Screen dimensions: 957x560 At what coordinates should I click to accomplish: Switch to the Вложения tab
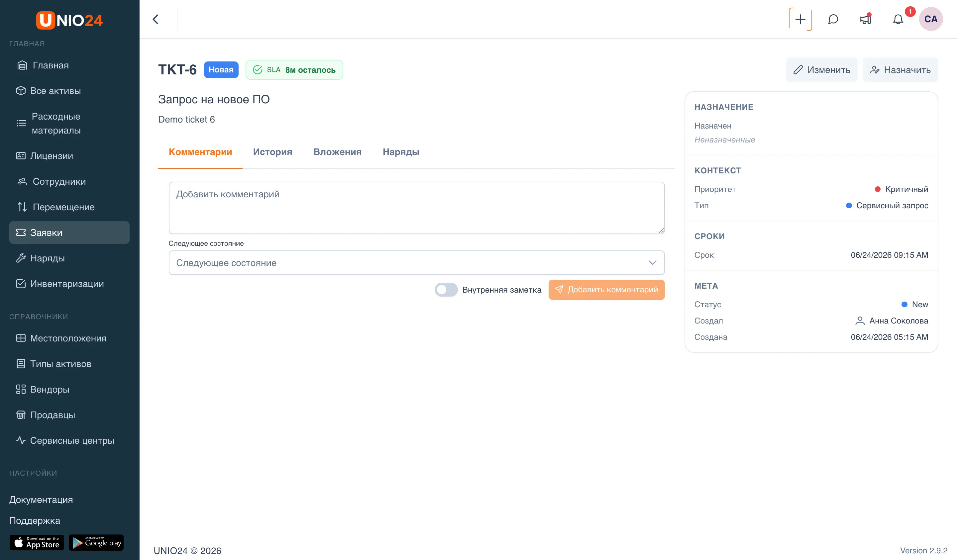click(337, 152)
